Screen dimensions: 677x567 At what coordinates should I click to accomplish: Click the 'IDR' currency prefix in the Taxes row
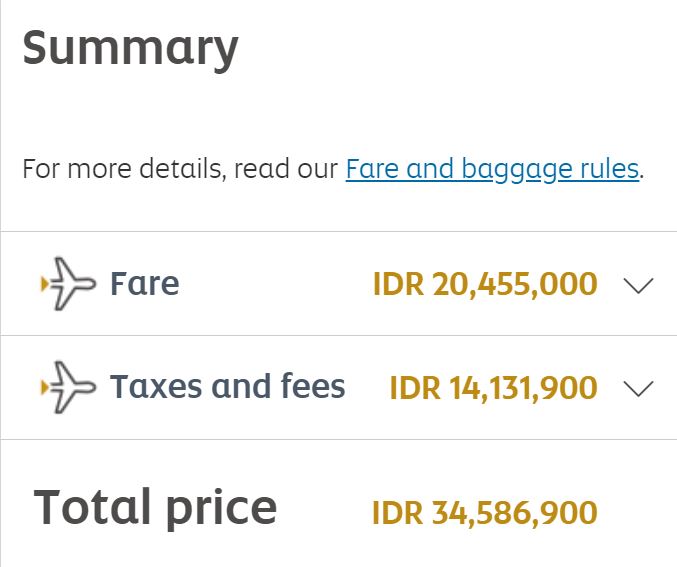tap(413, 388)
